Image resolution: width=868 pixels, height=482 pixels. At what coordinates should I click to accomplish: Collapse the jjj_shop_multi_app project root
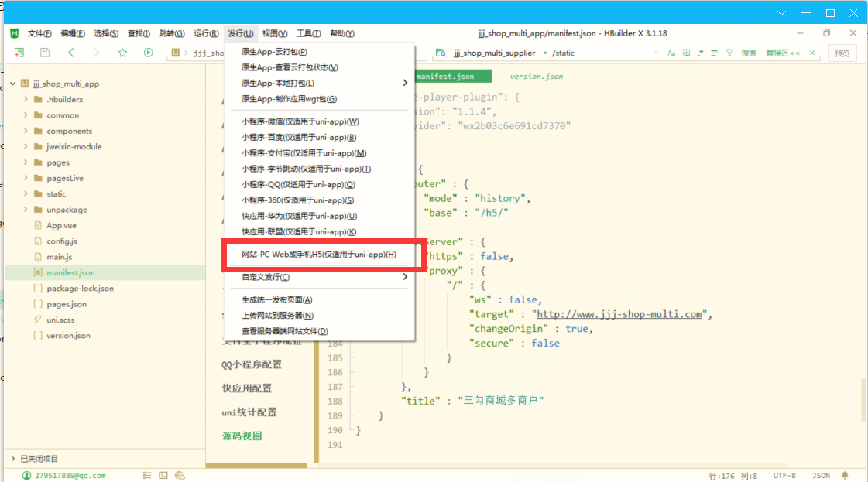[x=12, y=84]
